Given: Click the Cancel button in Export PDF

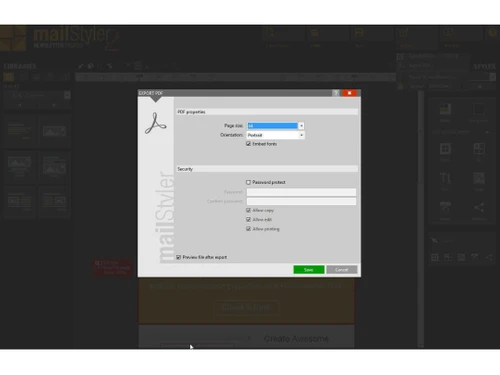Looking at the screenshot, I should [x=342, y=270].
